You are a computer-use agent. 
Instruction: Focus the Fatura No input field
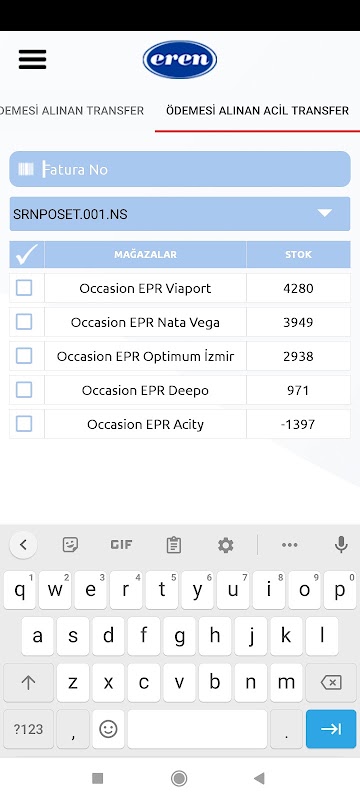point(180,169)
